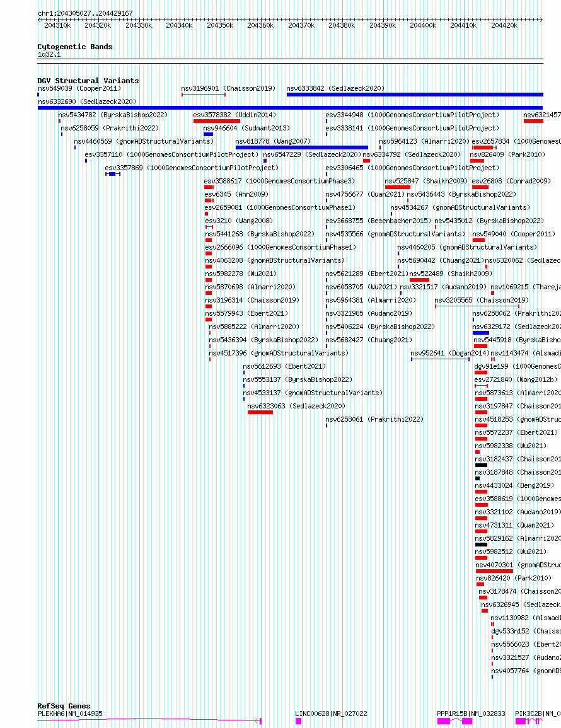Click the blue bar under nsv6329172
The width and height of the screenshot is (561, 728).
481,333
